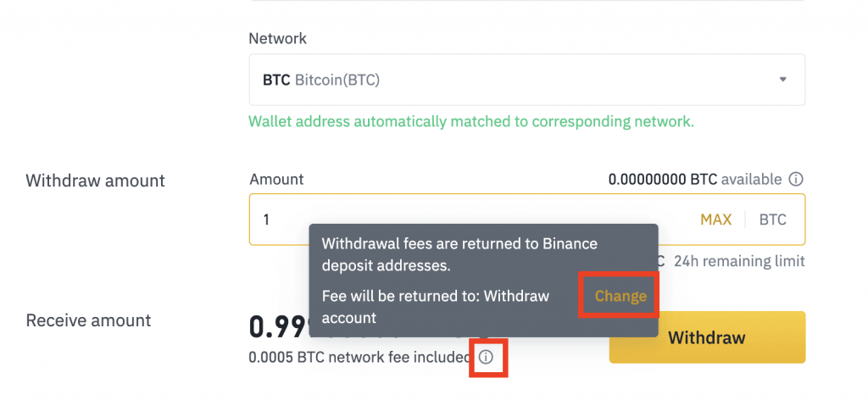Click the BTC unit label in Amount field
The width and height of the screenshot is (868, 406).
(x=772, y=220)
